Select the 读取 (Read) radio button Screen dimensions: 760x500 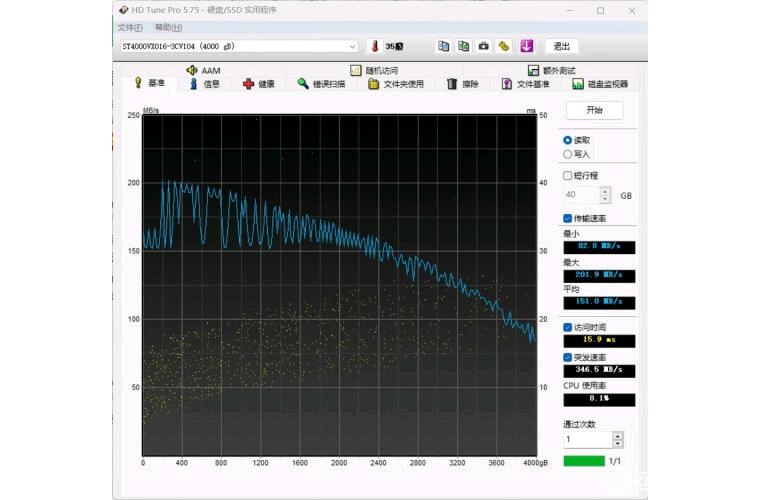point(567,140)
